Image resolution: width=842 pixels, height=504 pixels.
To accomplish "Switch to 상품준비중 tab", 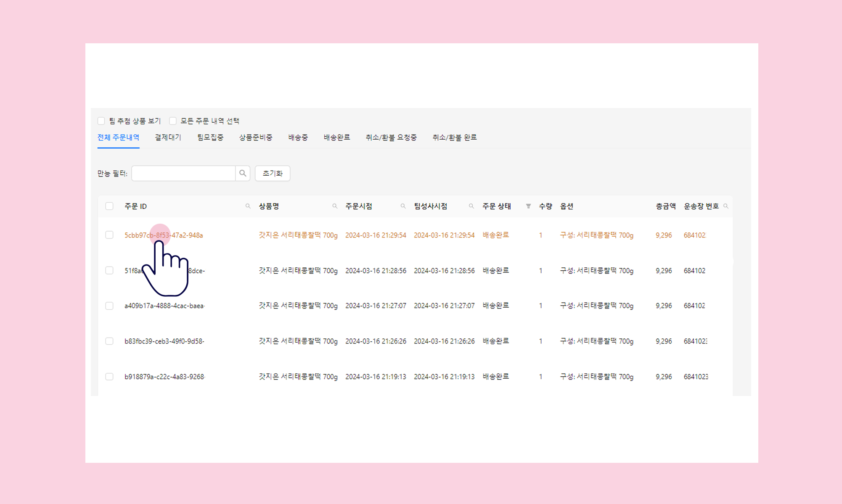I will point(256,137).
